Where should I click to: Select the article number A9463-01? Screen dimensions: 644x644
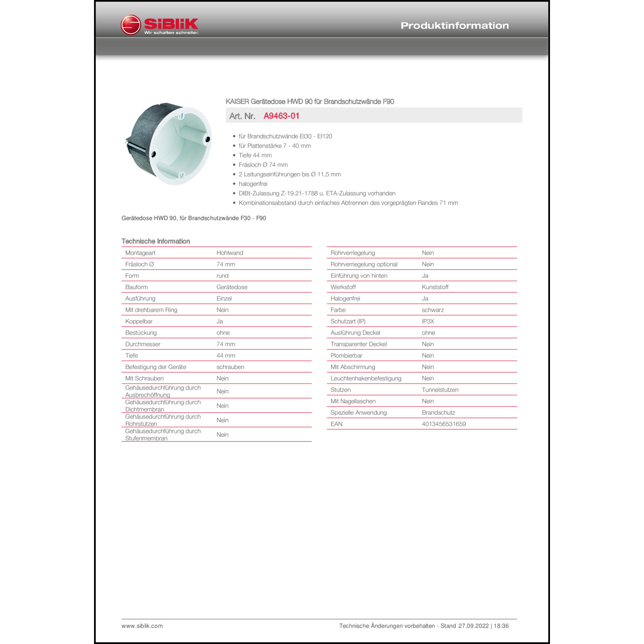tap(281, 116)
